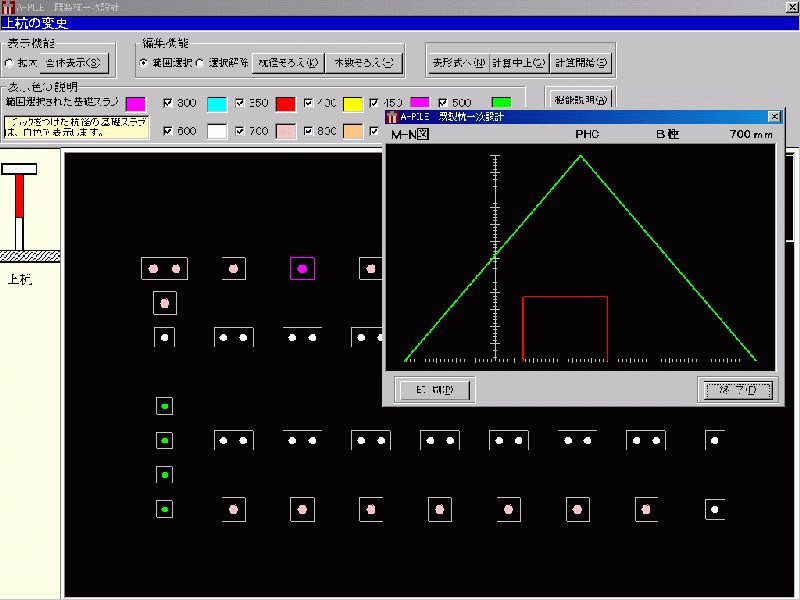
Task: Click the bottom-left green pile footing
Action: point(165,509)
